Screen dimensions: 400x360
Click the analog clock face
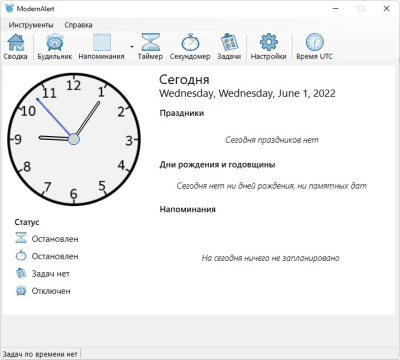click(74, 139)
